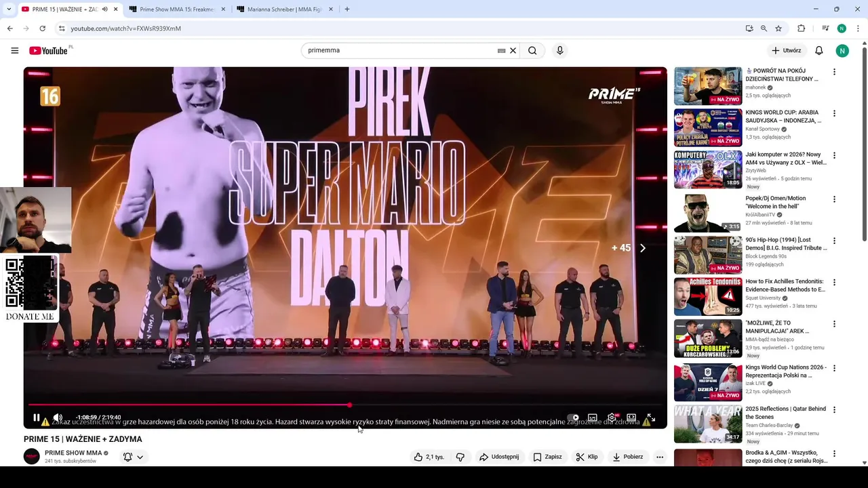Save the video with Zapisz

[548, 457]
